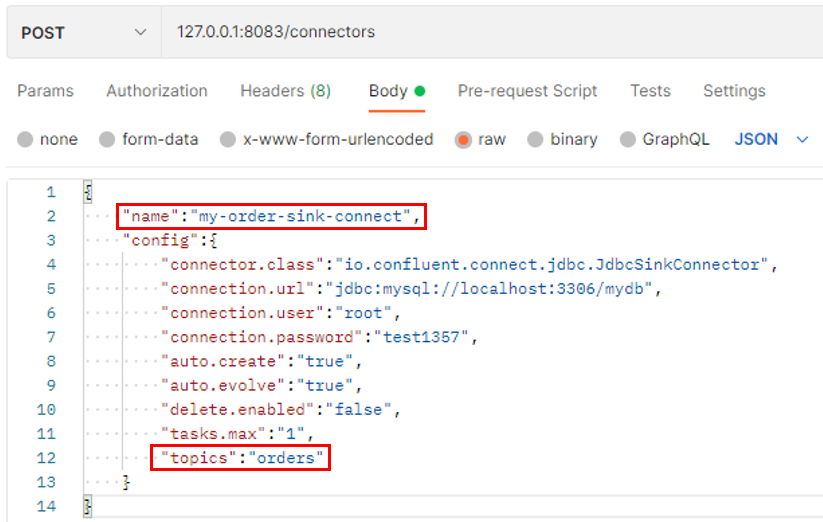823x522 pixels.
Task: Open the Headers (8) tab
Action: pyautogui.click(x=286, y=91)
